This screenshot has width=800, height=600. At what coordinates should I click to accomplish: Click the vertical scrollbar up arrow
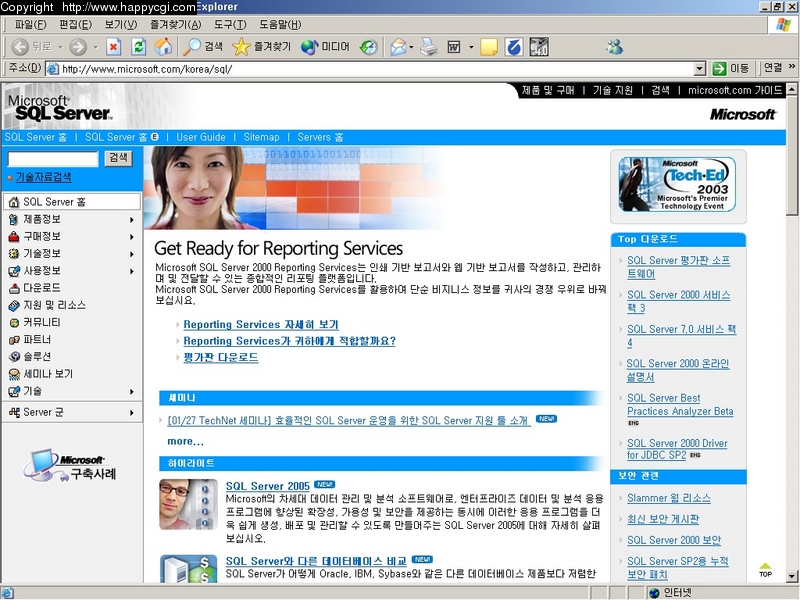(791, 89)
